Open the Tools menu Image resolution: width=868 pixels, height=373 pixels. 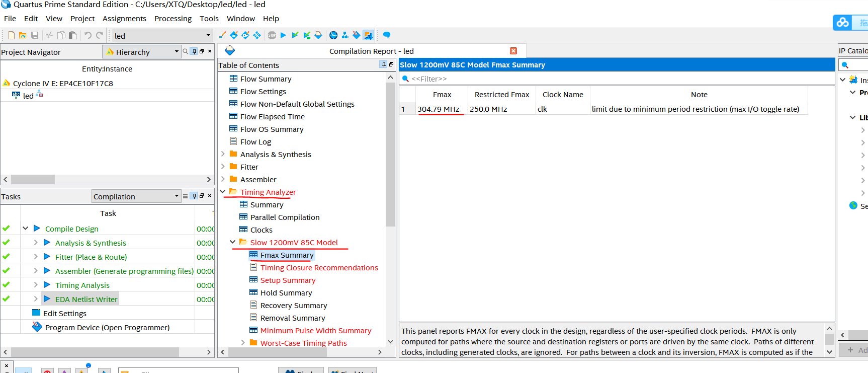pos(209,19)
